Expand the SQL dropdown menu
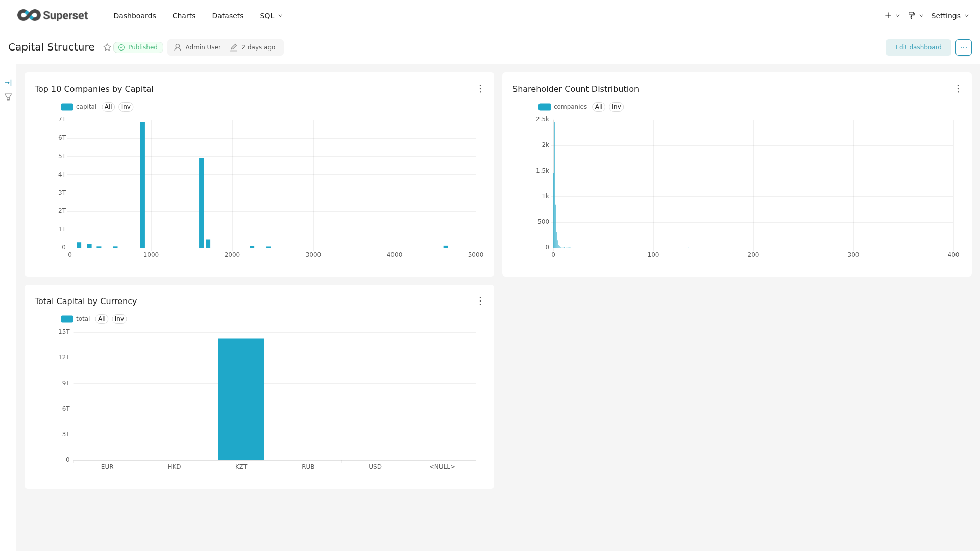 pos(271,16)
